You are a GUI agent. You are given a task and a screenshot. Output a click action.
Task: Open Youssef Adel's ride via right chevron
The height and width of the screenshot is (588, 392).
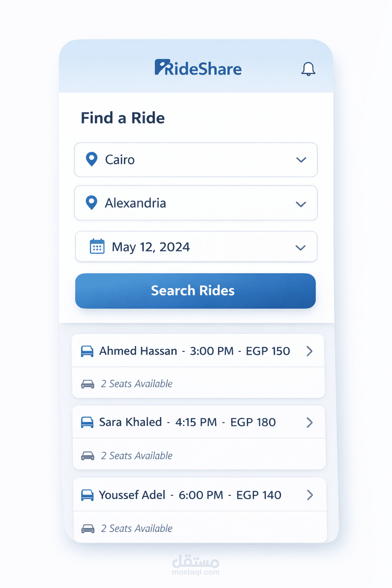310,495
